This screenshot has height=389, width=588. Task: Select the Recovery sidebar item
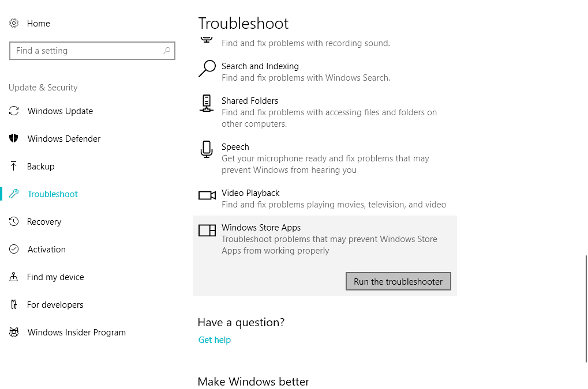(44, 222)
